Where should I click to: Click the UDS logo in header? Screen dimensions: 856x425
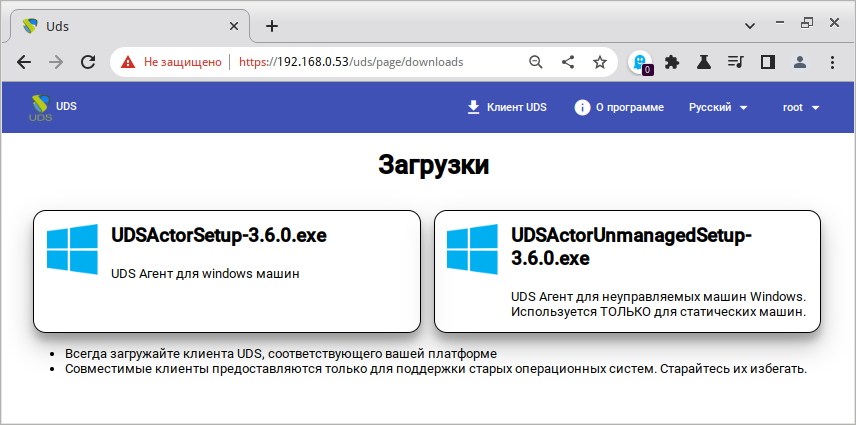pyautogui.click(x=41, y=107)
